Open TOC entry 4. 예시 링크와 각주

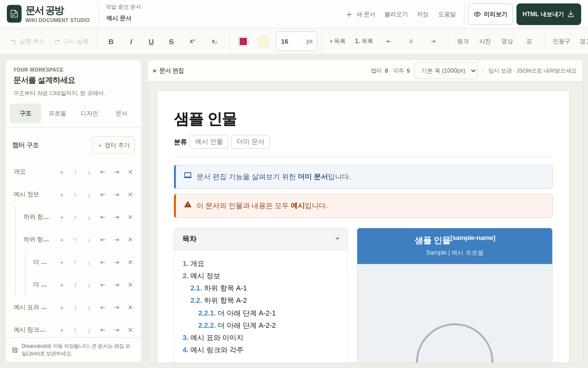point(213,350)
